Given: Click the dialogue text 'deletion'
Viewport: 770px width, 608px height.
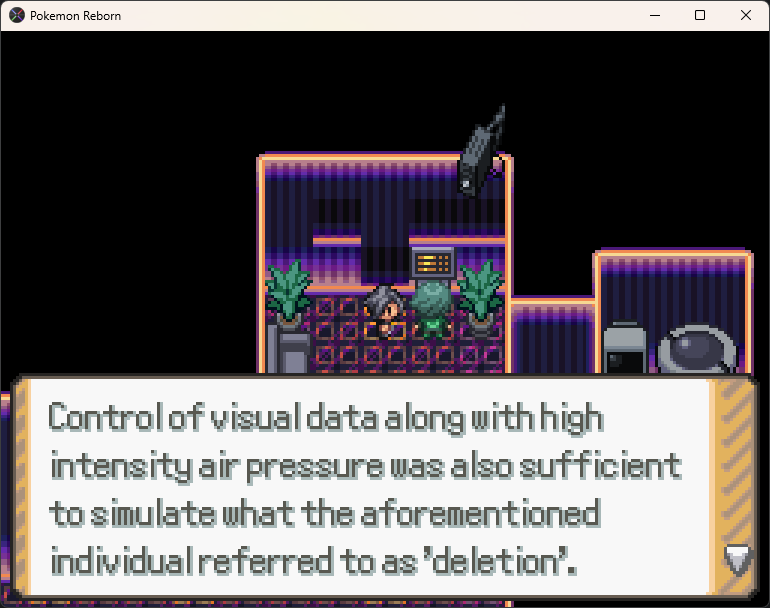Looking at the screenshot, I should coord(495,561).
